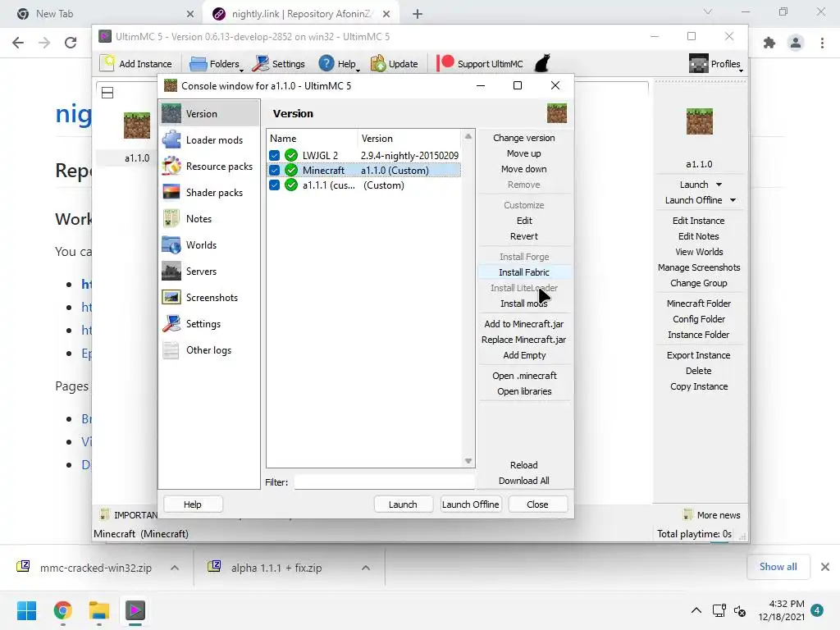The width and height of the screenshot is (840, 630).
Task: Click Manage Screenshots in the main window
Action: click(x=699, y=267)
